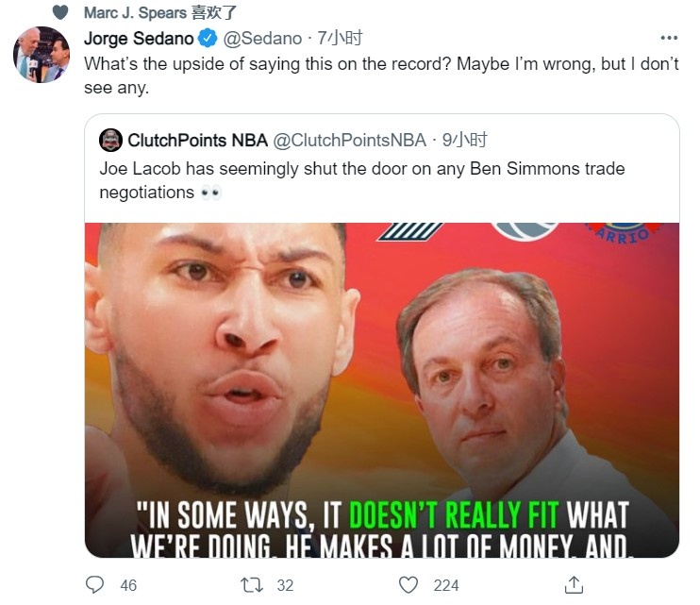Open Jorge Sedano's profile name link

pos(138,39)
